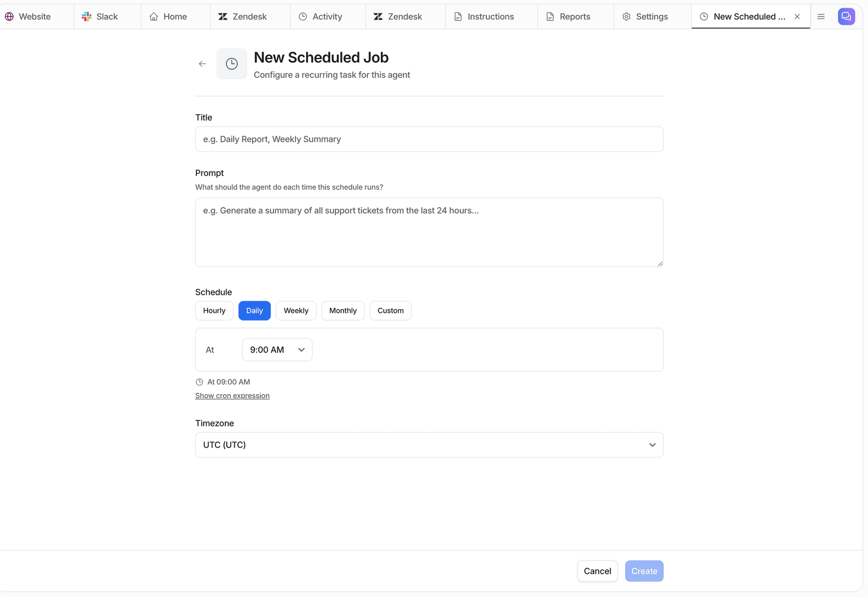The height and width of the screenshot is (597, 868).
Task: Click the first Zendesk logo icon
Action: [223, 17]
